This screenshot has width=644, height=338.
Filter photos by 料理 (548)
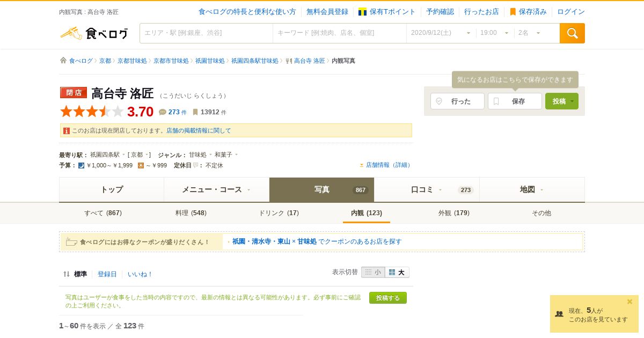(x=191, y=213)
